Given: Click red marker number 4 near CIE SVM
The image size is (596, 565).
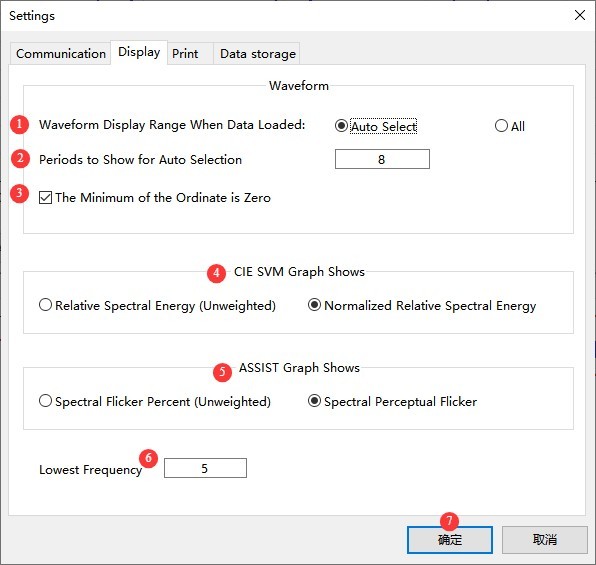Looking at the screenshot, I should coord(216,273).
